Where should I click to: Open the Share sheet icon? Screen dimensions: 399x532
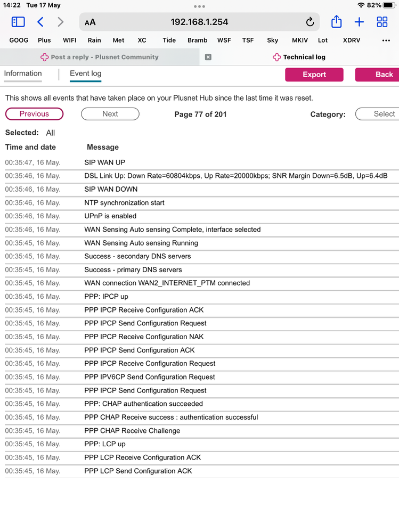click(x=336, y=22)
